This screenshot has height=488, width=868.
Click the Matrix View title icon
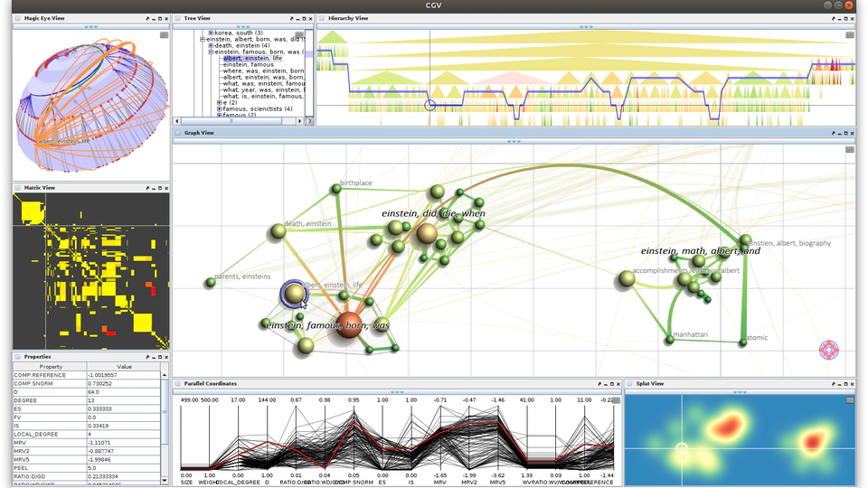click(x=18, y=188)
